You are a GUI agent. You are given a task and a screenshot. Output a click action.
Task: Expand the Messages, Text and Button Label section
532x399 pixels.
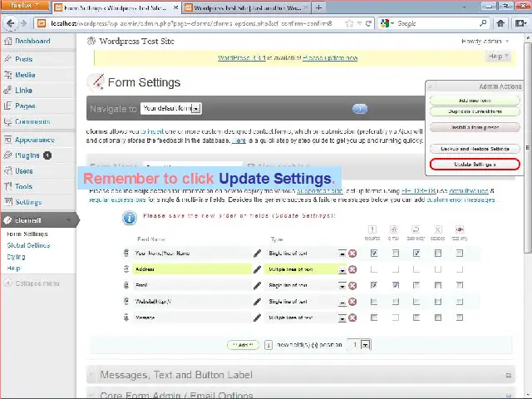(x=301, y=375)
